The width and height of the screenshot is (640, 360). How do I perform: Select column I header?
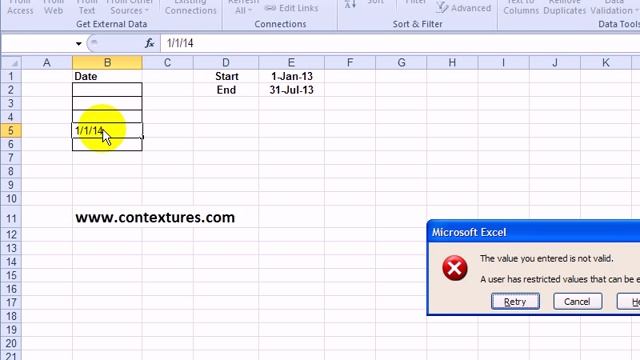503,63
